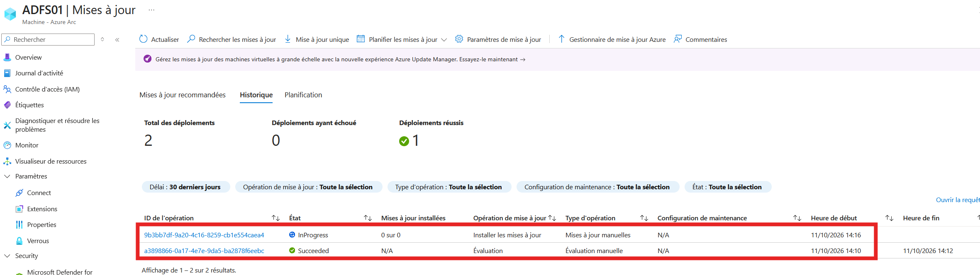Screen dimensions: 980x275
Task: Click the Étiquettes tag icon
Action: (7, 105)
